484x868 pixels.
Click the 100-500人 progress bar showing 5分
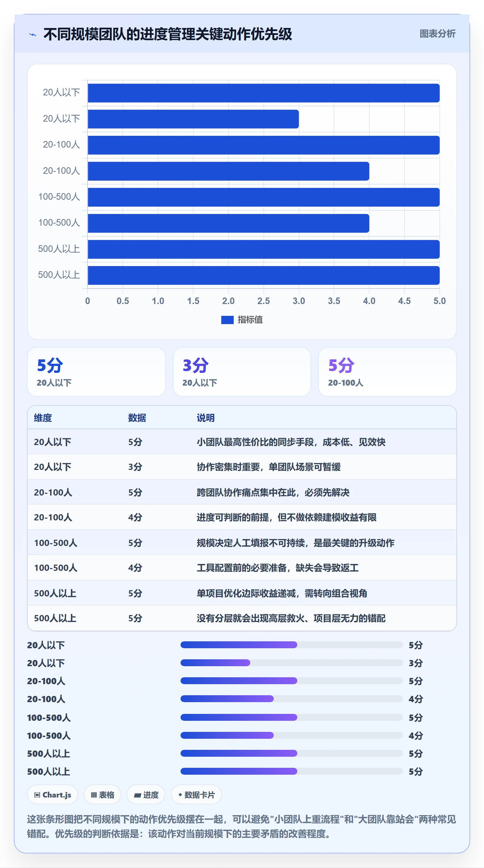tap(291, 717)
